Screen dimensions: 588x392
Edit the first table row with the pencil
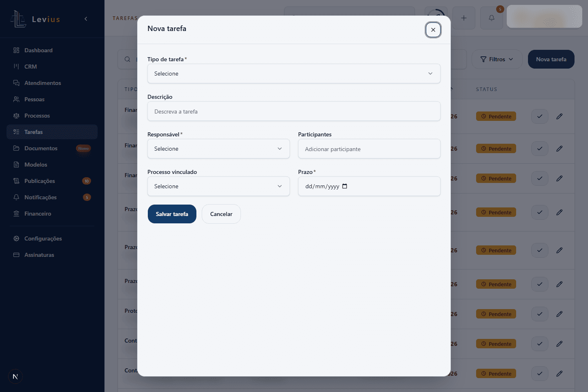pos(559,116)
